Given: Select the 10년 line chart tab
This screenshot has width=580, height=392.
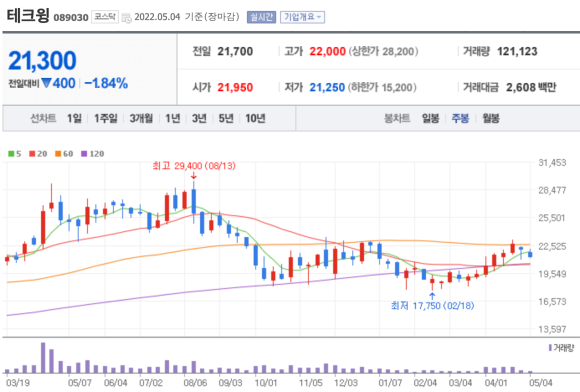Looking at the screenshot, I should 255,118.
